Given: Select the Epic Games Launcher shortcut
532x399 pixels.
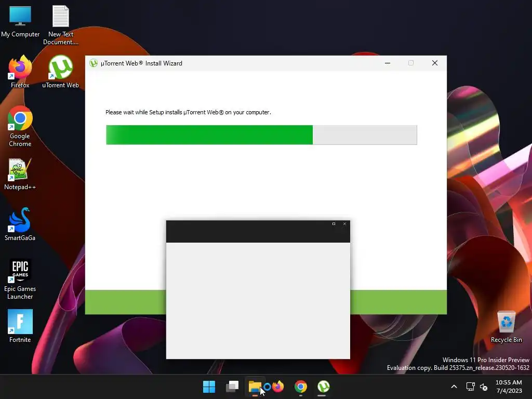Looking at the screenshot, I should (x=20, y=279).
